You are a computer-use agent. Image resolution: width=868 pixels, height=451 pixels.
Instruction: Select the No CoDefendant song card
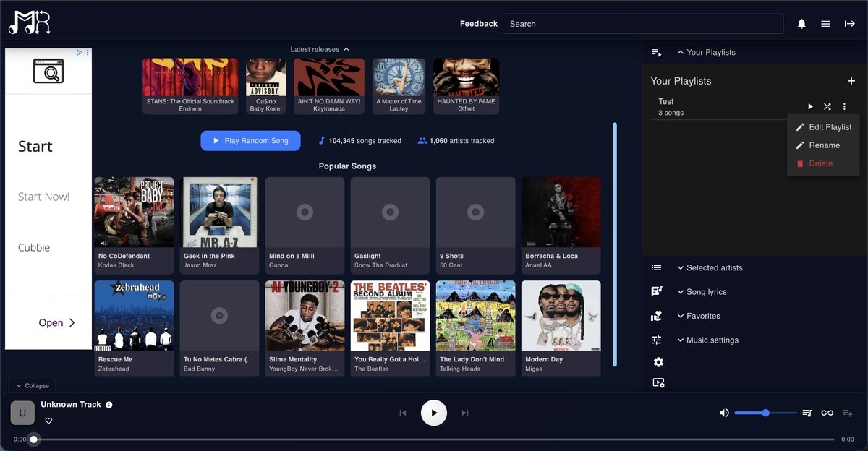[x=134, y=225]
